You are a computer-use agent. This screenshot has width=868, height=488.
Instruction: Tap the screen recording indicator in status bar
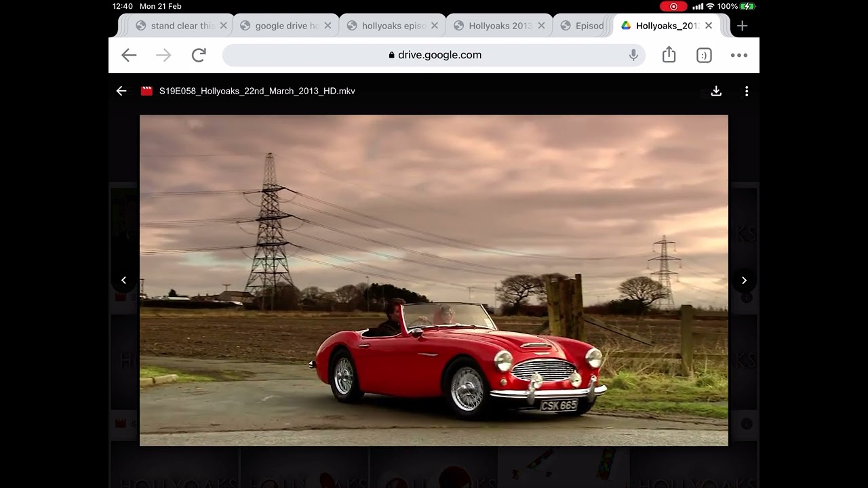(673, 6)
